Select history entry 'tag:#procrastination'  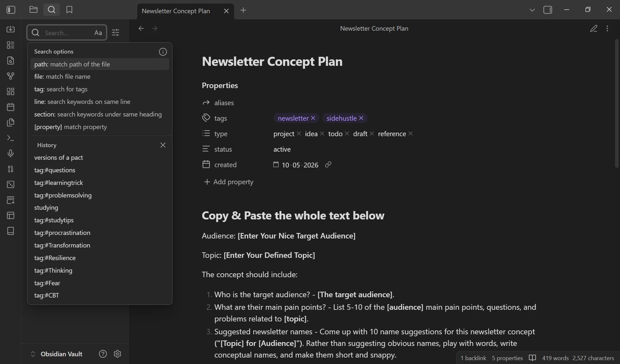point(100,233)
